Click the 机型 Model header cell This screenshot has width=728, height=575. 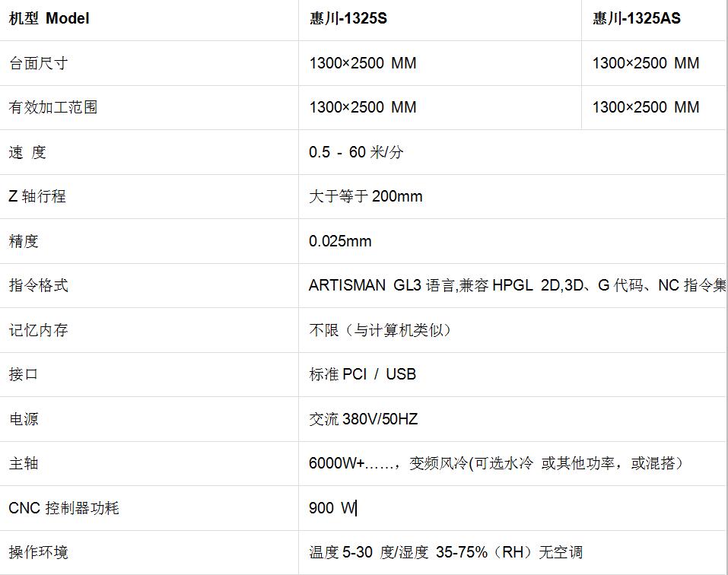[x=49, y=19]
